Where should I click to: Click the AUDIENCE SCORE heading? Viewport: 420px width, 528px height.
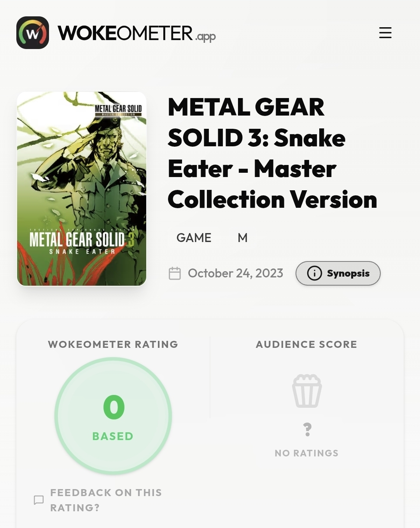click(x=306, y=344)
